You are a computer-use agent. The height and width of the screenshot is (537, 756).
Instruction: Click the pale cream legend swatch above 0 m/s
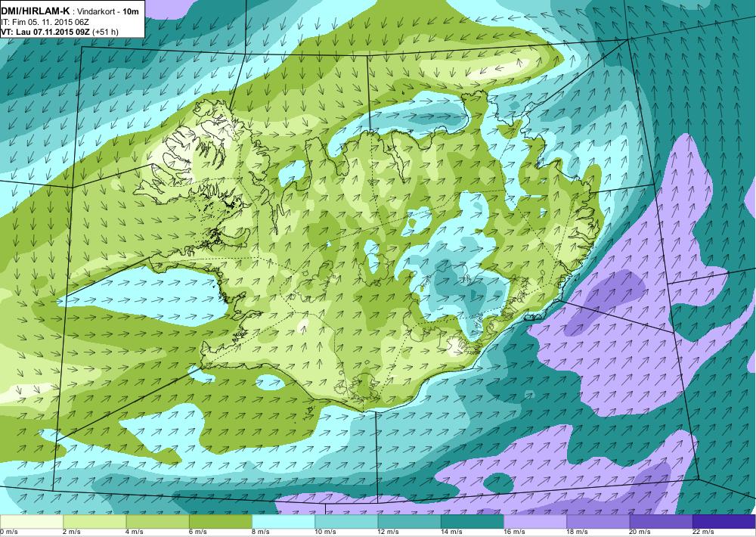click(31, 521)
